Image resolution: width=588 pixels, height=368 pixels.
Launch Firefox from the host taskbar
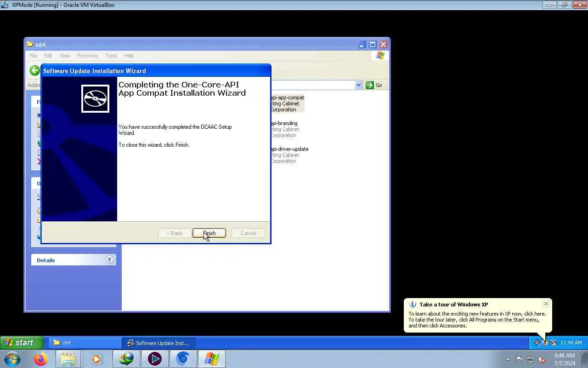[40, 359]
